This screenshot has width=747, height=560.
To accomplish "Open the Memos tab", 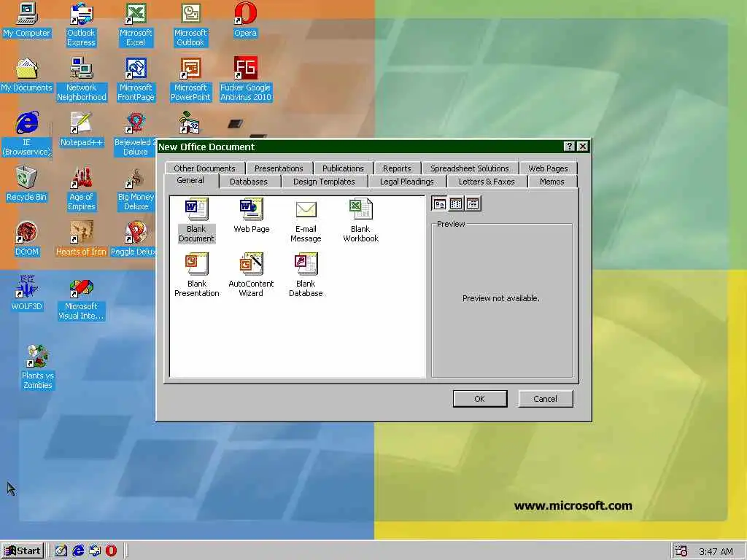I will click(551, 182).
